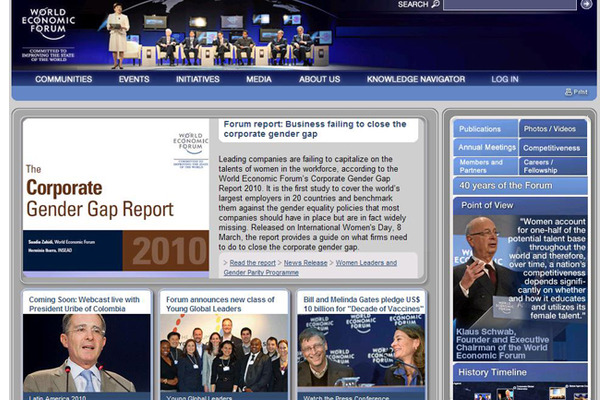The width and height of the screenshot is (610, 400).
Task: Open the Point of View header
Action: pyautogui.click(x=520, y=205)
